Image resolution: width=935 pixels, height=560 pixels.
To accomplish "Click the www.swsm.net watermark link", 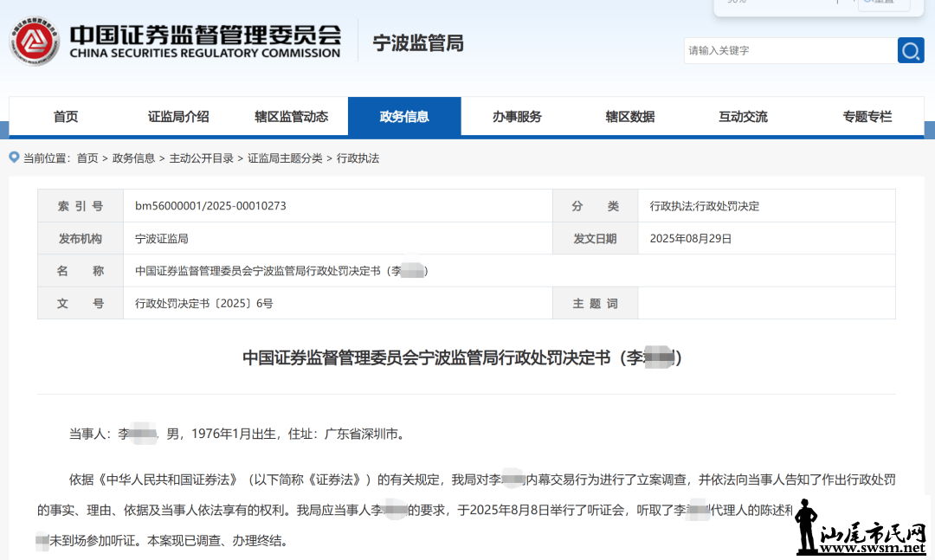I will 874,547.
